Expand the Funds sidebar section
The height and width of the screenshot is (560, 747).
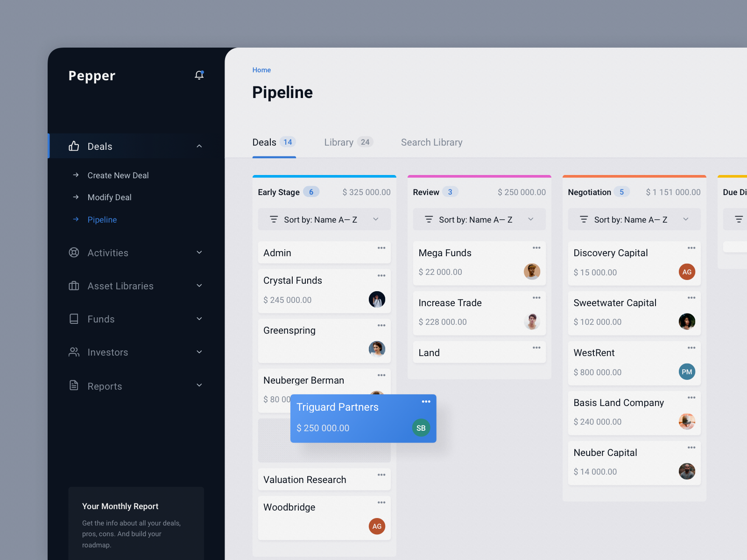coord(199,319)
